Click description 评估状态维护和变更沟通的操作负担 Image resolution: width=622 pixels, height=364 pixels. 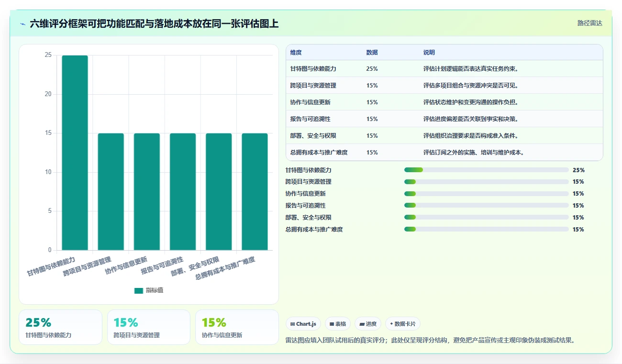tap(472, 102)
